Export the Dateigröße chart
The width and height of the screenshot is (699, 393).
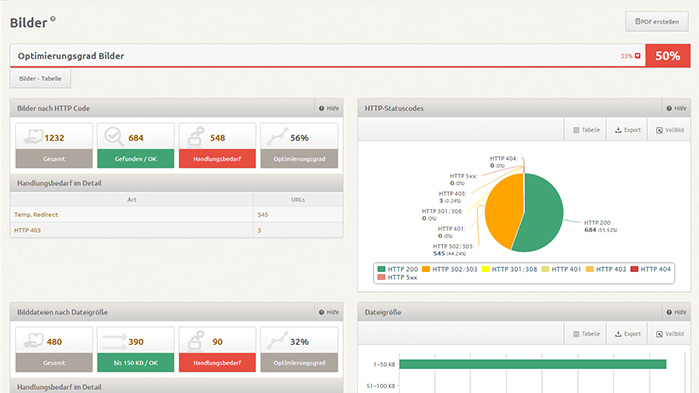pyautogui.click(x=627, y=334)
